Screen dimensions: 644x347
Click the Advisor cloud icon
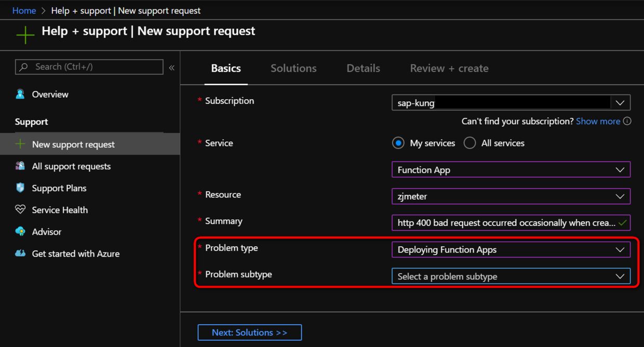pos(20,231)
